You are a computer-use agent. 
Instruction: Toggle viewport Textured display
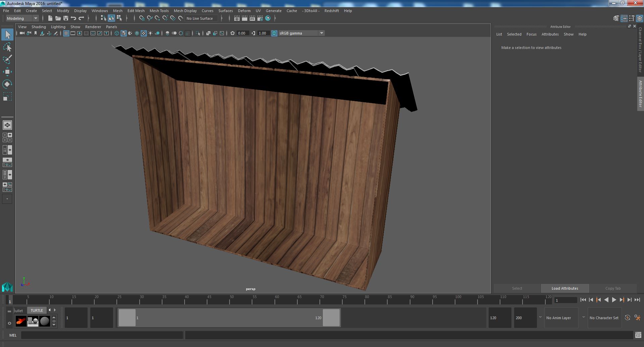coord(144,33)
